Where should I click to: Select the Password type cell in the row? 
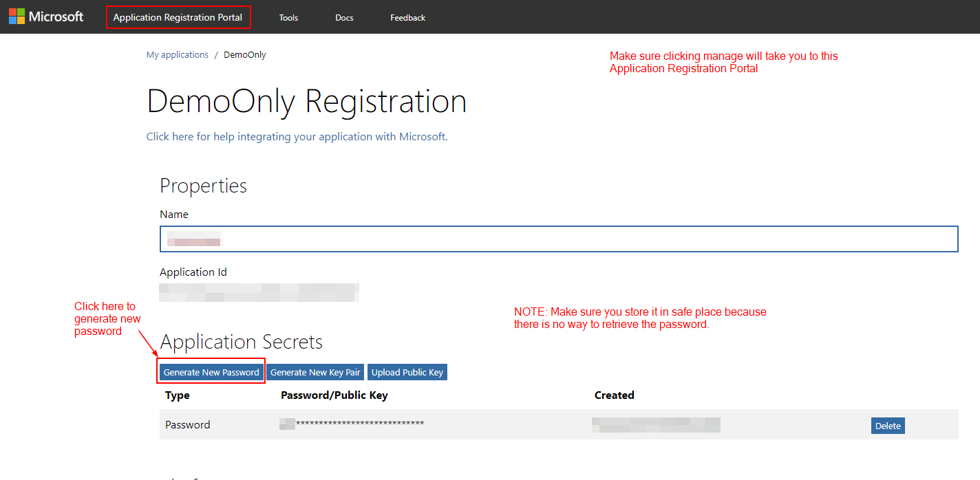tap(187, 425)
